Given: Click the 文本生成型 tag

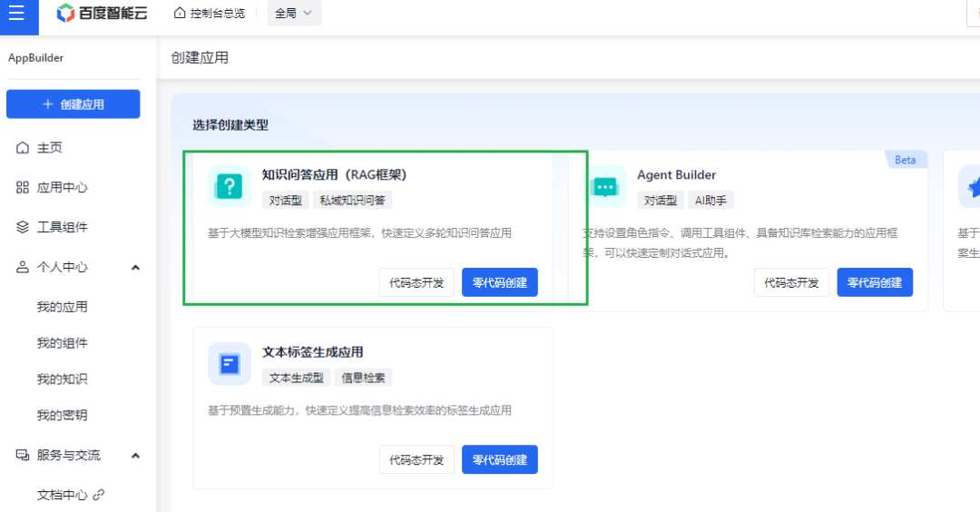Looking at the screenshot, I should (296, 378).
